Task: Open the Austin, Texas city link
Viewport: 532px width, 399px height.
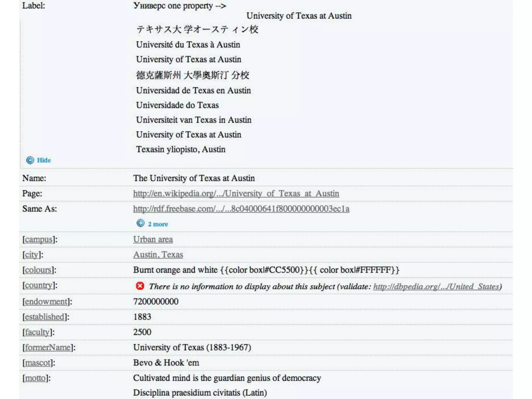Action: (158, 255)
